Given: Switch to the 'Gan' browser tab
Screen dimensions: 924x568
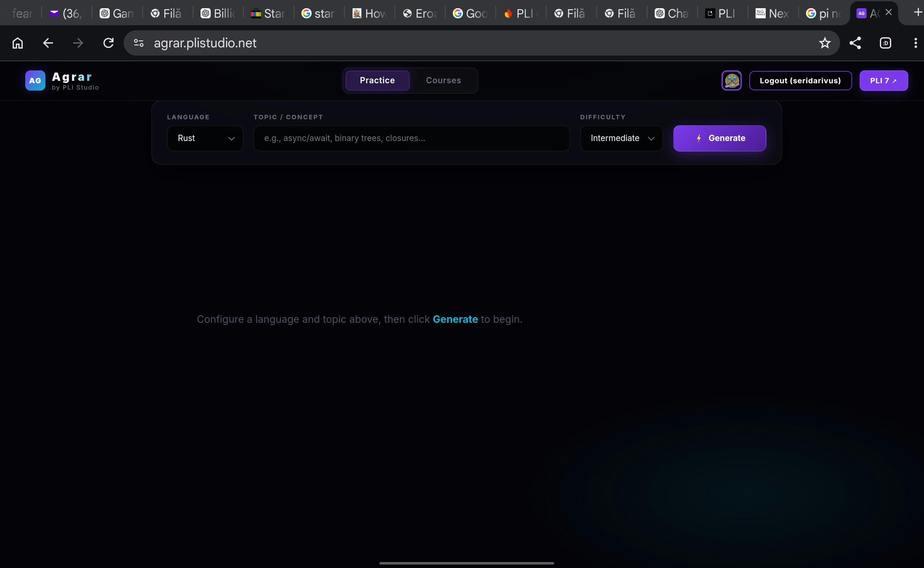Looking at the screenshot, I should (x=117, y=14).
